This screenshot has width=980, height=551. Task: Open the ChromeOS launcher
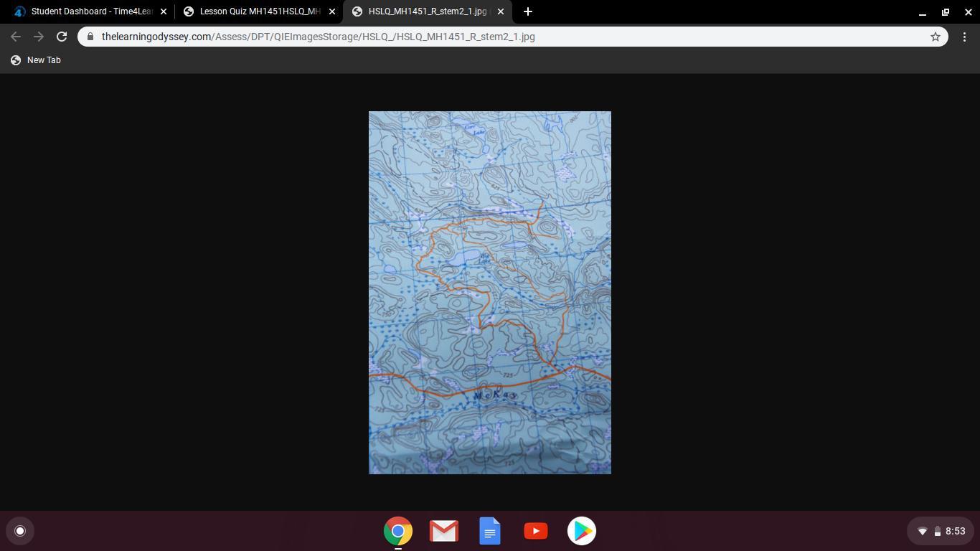pos(20,531)
